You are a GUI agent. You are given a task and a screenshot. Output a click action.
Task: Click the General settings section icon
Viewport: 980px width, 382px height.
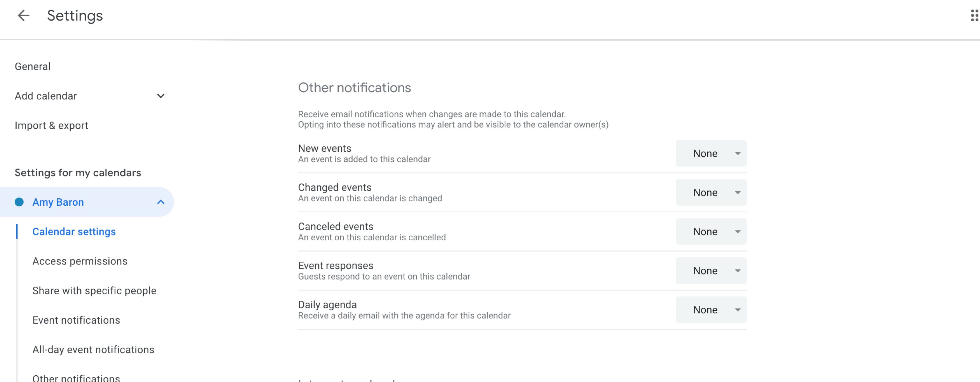point(32,66)
